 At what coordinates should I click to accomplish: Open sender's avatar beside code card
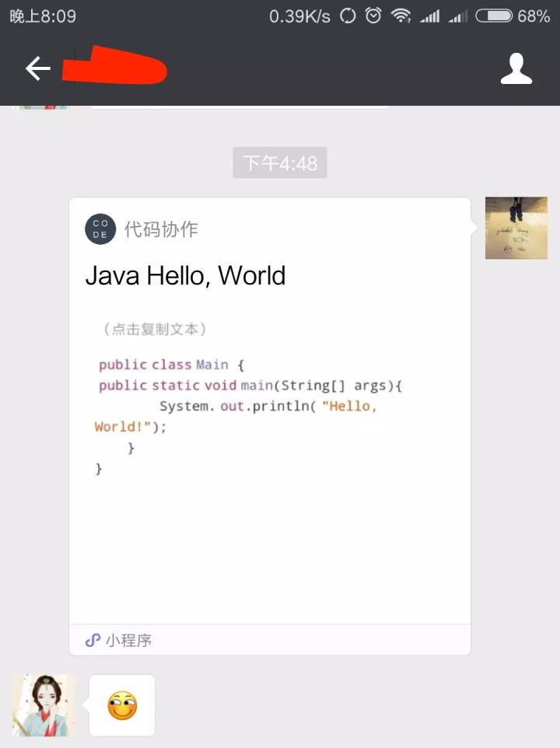click(x=516, y=228)
